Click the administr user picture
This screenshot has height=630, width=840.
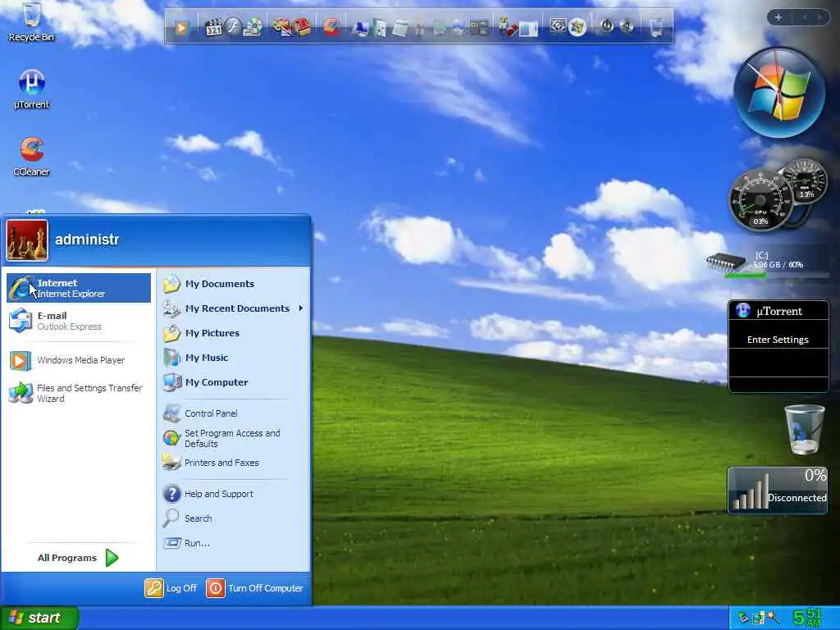[x=27, y=240]
